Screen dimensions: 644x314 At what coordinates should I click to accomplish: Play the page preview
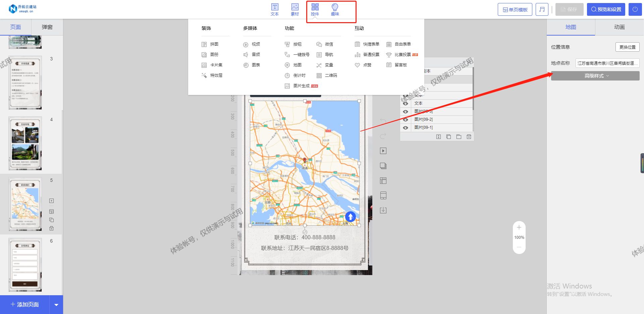[383, 151]
